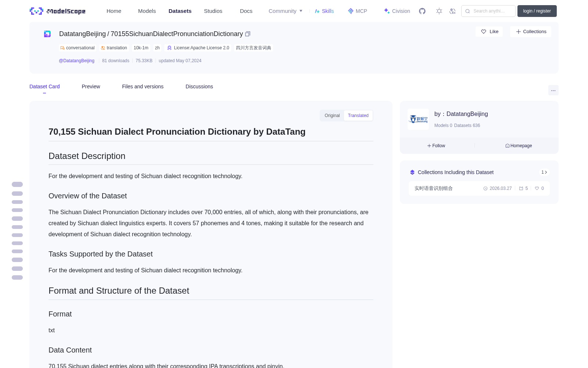The width and height of the screenshot is (588, 368).
Task: Click the 'Models 0' count
Action: (x=443, y=125)
